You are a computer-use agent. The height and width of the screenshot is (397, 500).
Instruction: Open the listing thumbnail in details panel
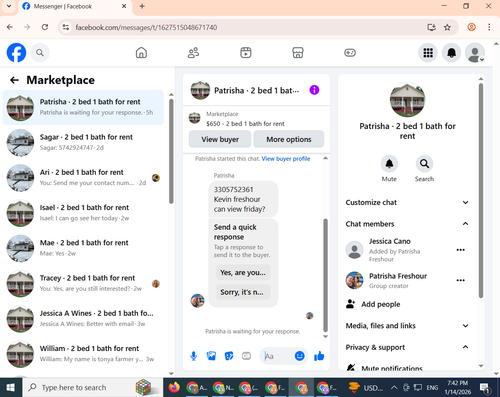[x=407, y=100]
